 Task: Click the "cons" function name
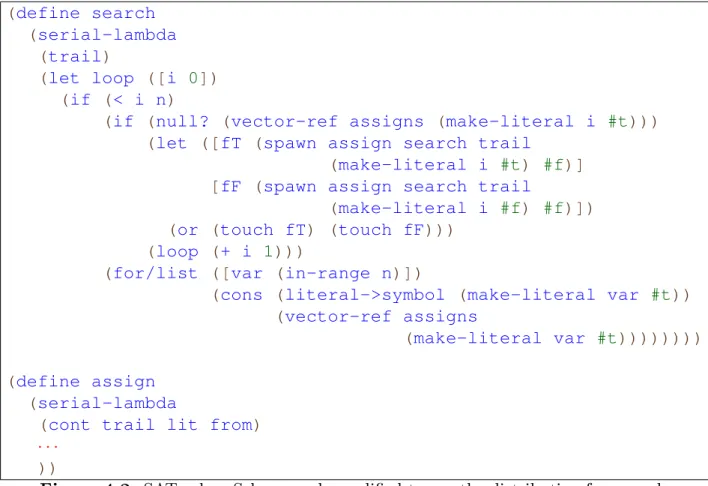[x=241, y=295]
